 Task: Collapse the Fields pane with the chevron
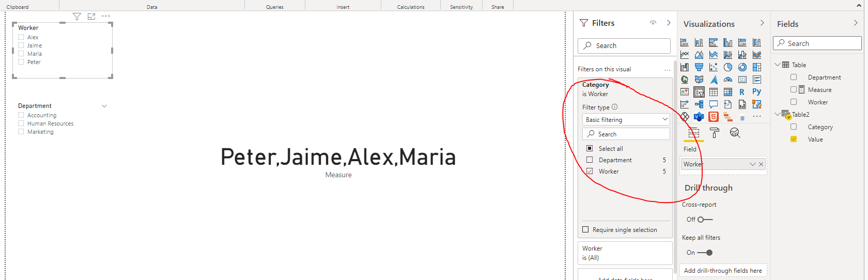pyautogui.click(x=856, y=23)
